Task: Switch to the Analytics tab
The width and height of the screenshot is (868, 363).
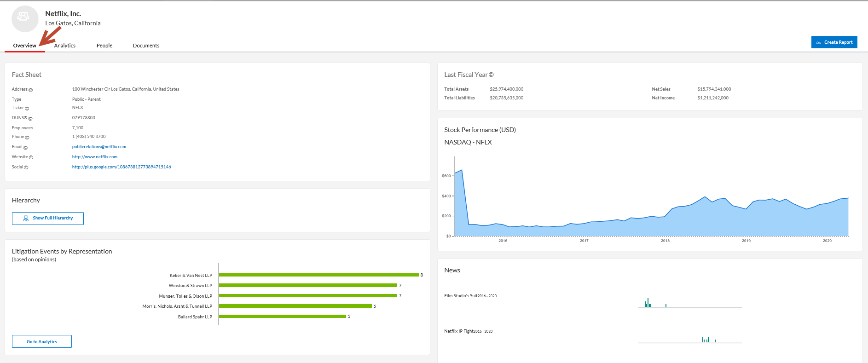Action: 65,46
